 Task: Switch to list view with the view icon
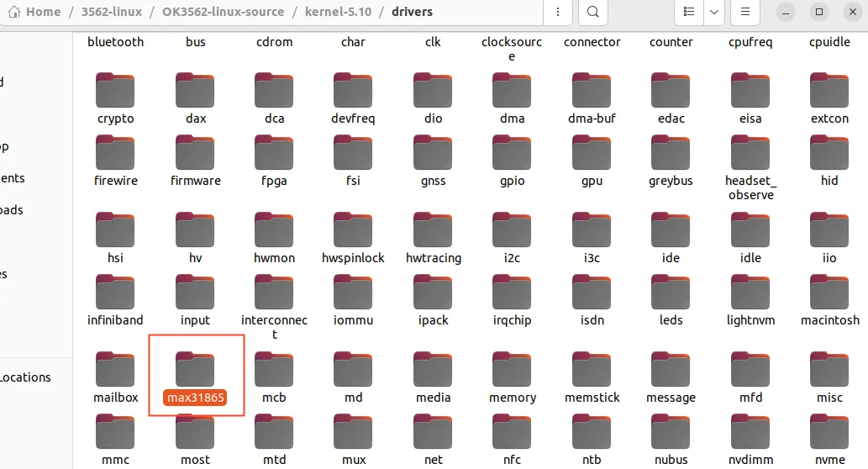click(689, 12)
